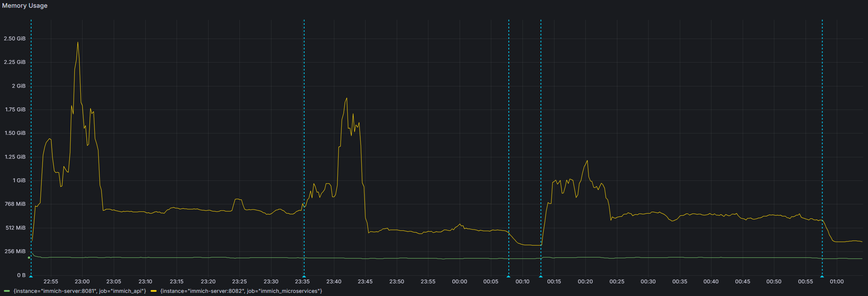
Task: Open green color swatch for immich_api series
Action: tap(7, 291)
